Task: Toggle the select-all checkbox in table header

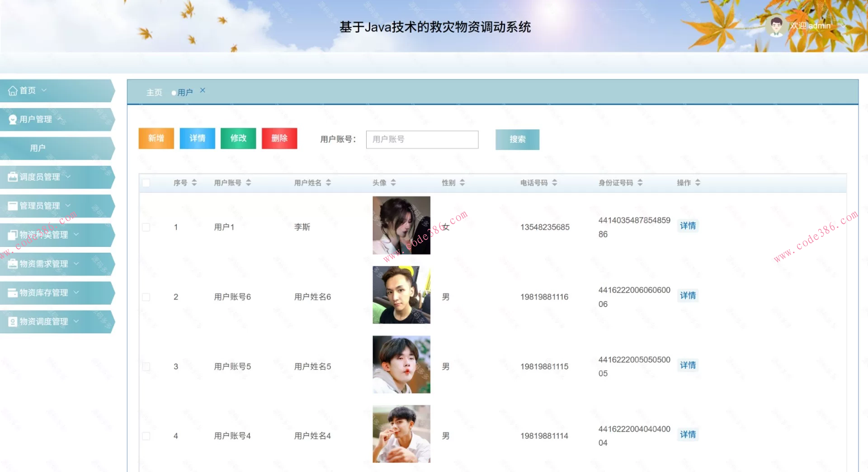Action: 146,183
